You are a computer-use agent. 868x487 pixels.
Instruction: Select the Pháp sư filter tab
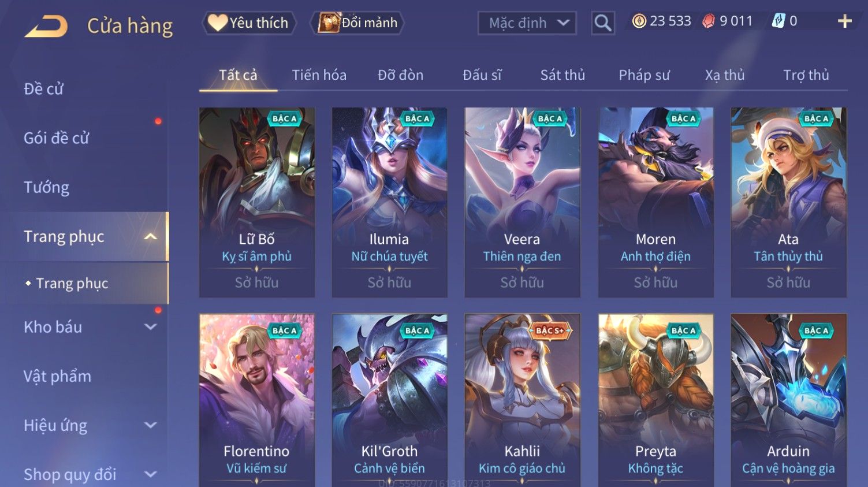click(x=644, y=75)
